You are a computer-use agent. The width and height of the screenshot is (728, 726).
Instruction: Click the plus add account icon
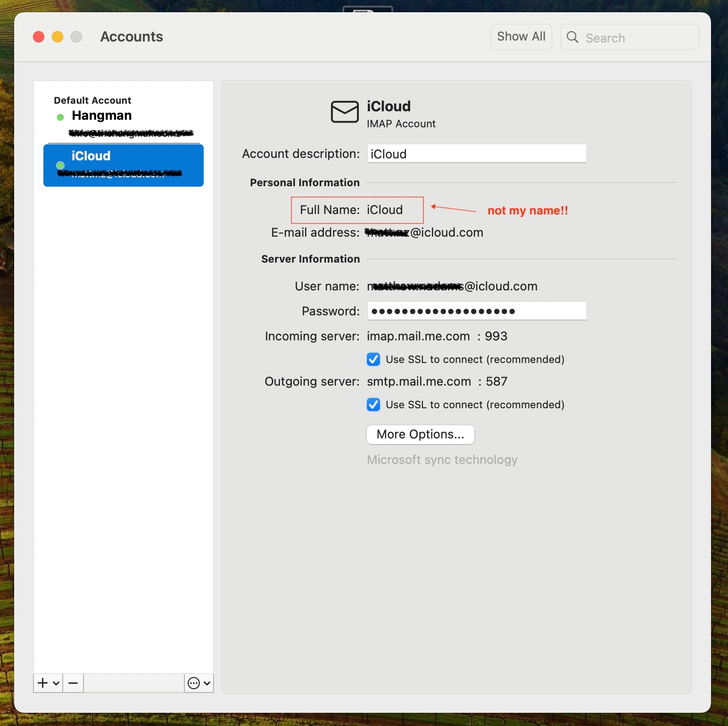pyautogui.click(x=43, y=683)
